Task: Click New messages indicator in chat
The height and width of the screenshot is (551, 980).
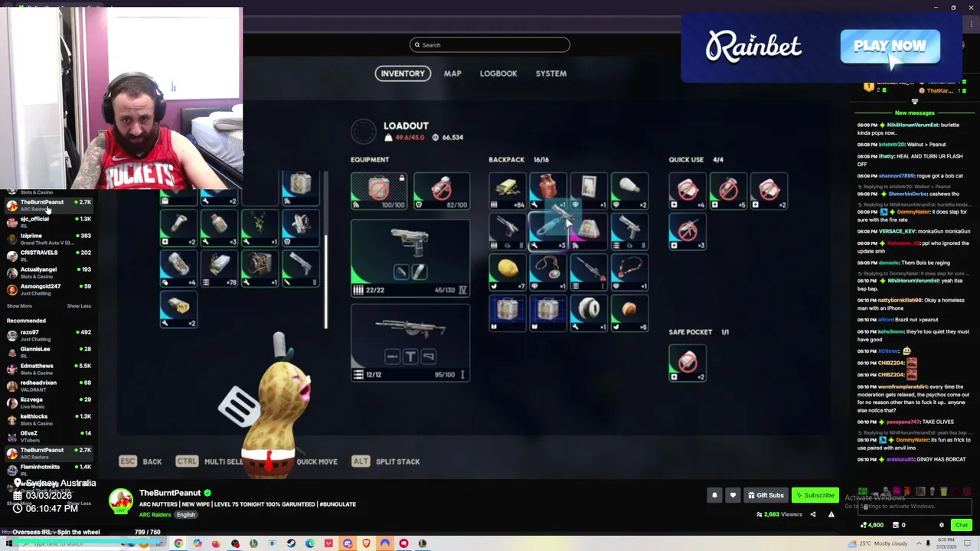Action: [x=914, y=113]
